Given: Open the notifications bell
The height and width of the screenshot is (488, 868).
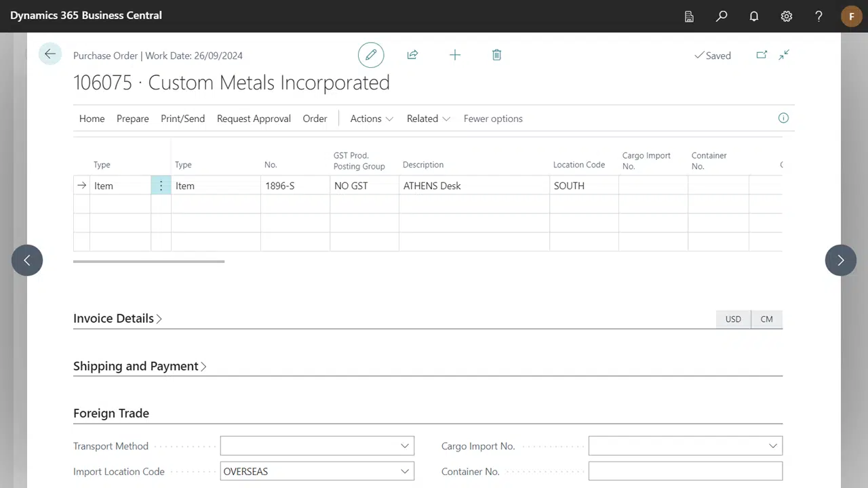Looking at the screenshot, I should click(753, 16).
